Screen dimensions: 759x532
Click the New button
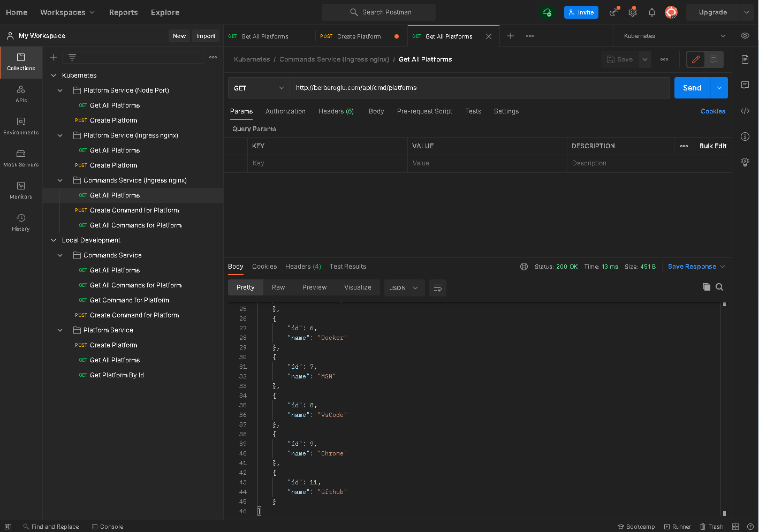179,36
